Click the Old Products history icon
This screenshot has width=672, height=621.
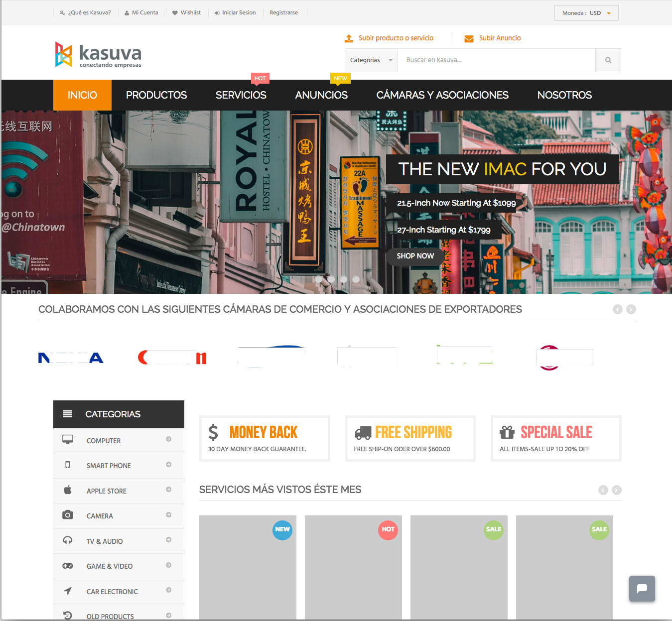(x=68, y=616)
